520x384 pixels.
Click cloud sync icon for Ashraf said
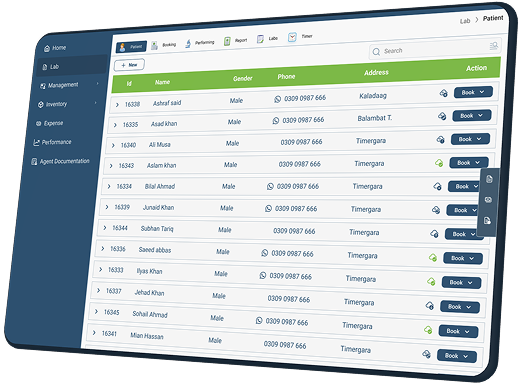[x=443, y=93]
